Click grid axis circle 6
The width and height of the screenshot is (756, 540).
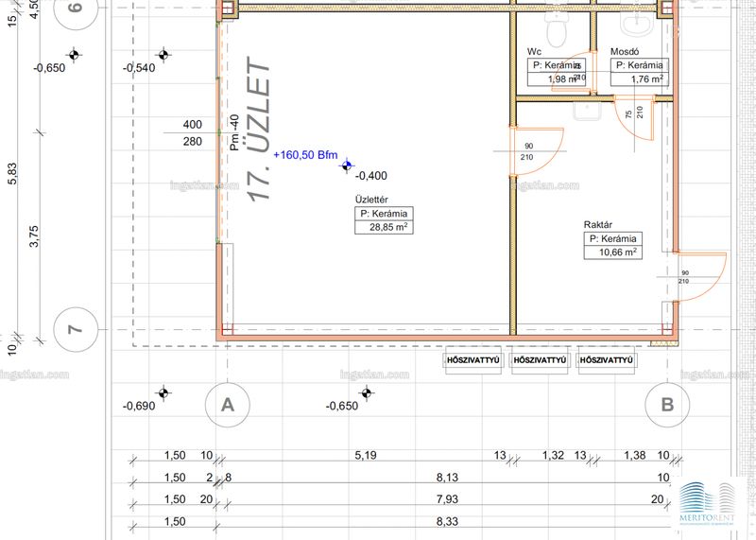click(76, 9)
